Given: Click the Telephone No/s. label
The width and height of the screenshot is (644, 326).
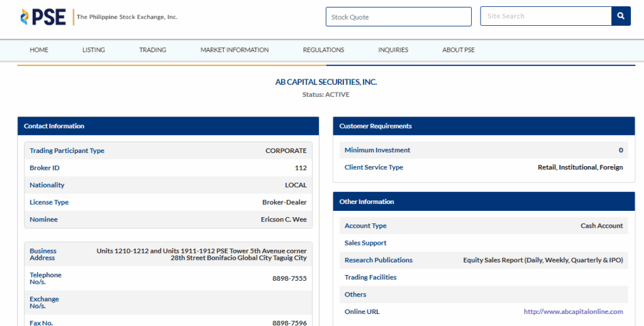Looking at the screenshot, I should pos(45,278).
